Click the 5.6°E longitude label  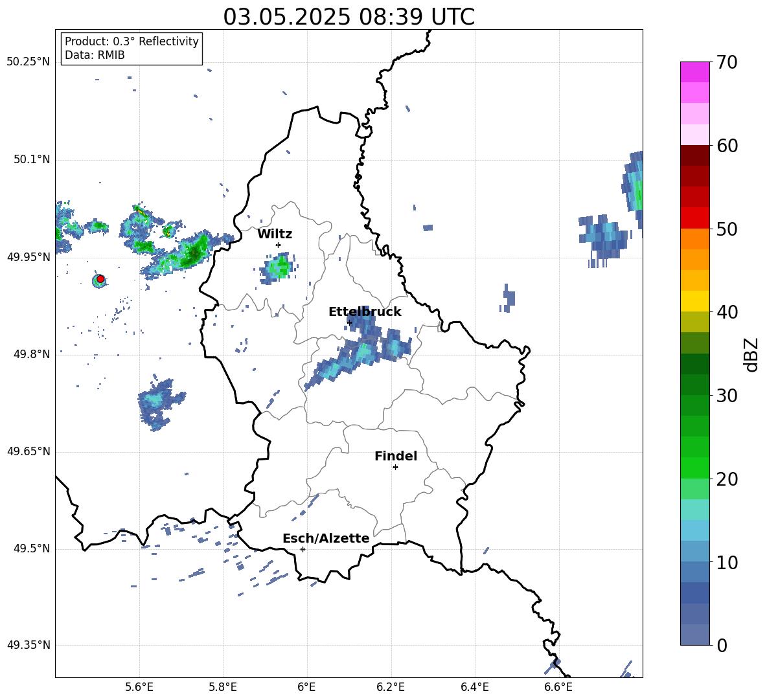[x=139, y=687]
